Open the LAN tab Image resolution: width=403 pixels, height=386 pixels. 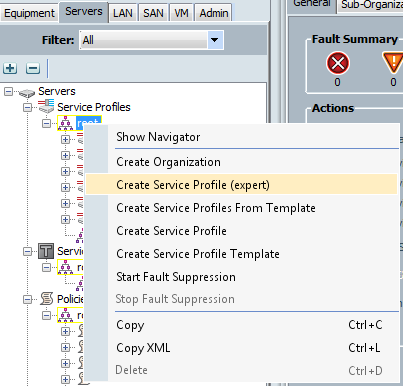click(123, 13)
